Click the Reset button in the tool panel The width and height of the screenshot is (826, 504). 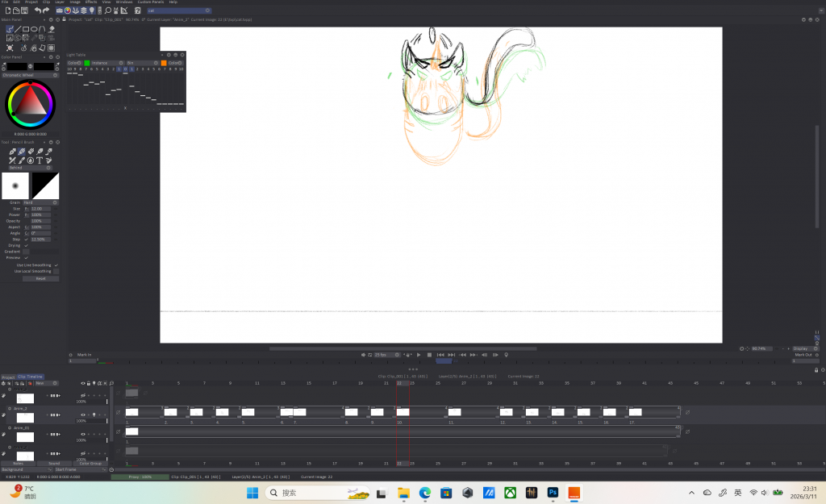pos(40,278)
